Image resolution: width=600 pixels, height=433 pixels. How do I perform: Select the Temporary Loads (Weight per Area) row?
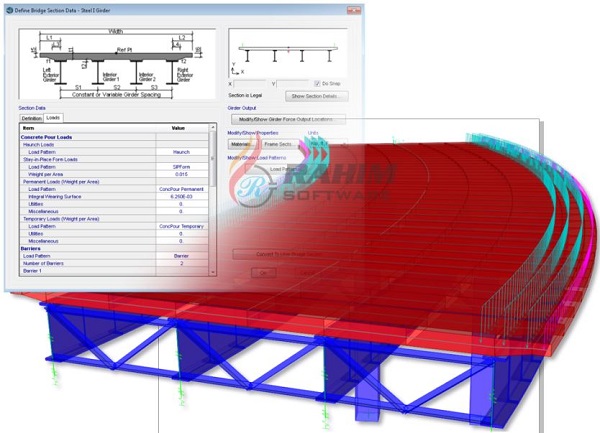(x=114, y=219)
